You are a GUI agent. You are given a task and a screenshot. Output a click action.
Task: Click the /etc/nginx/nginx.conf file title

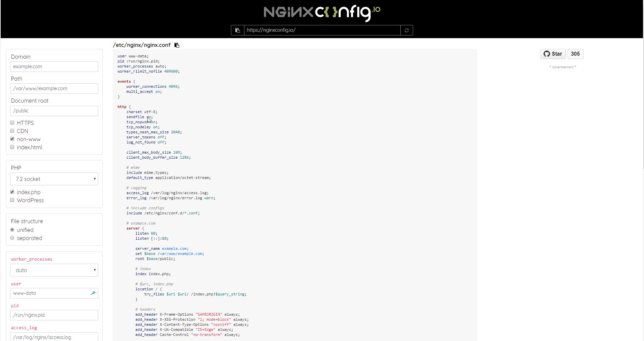click(x=142, y=45)
